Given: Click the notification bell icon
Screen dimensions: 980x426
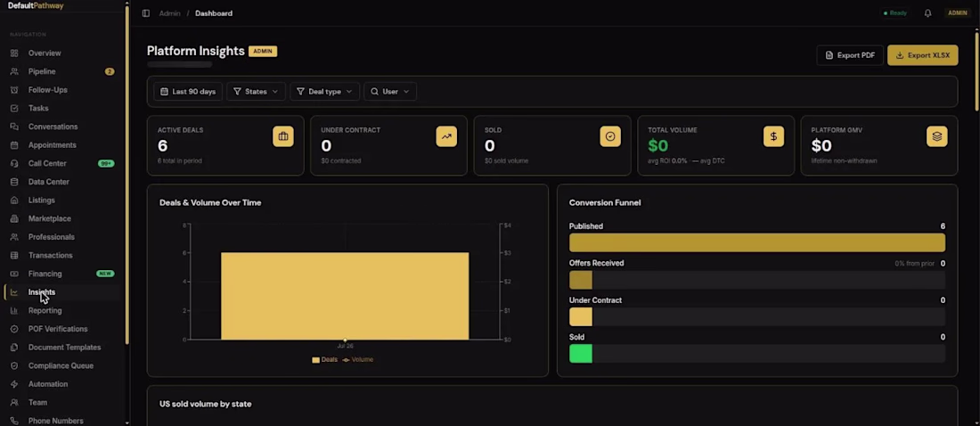Looking at the screenshot, I should point(927,13).
